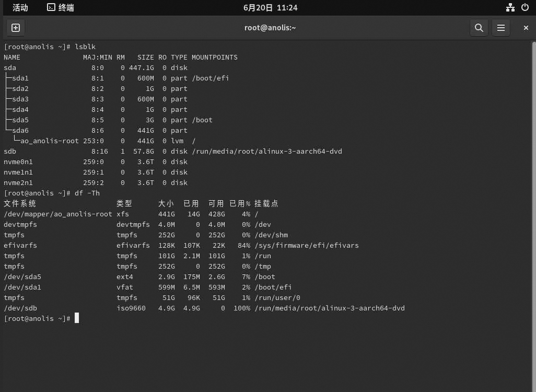
Task: Click the lsblk command text
Action: click(x=85, y=47)
